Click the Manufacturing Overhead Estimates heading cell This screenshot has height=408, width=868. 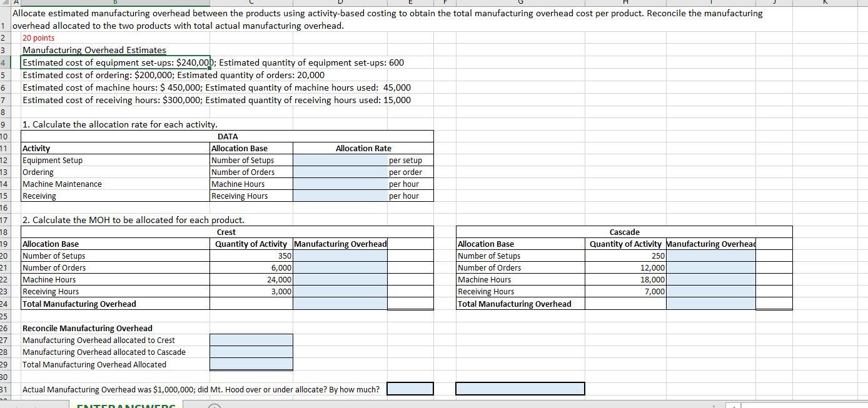94,50
